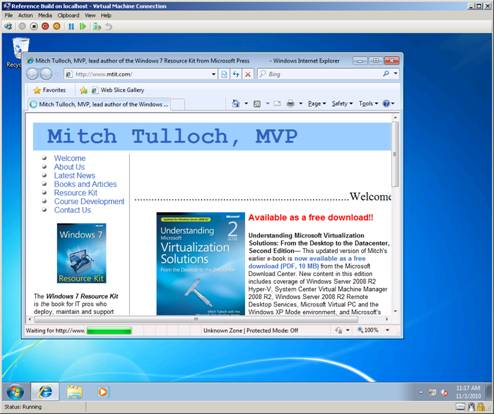494x414 pixels.
Task: Open the Media menu
Action: pos(45,15)
